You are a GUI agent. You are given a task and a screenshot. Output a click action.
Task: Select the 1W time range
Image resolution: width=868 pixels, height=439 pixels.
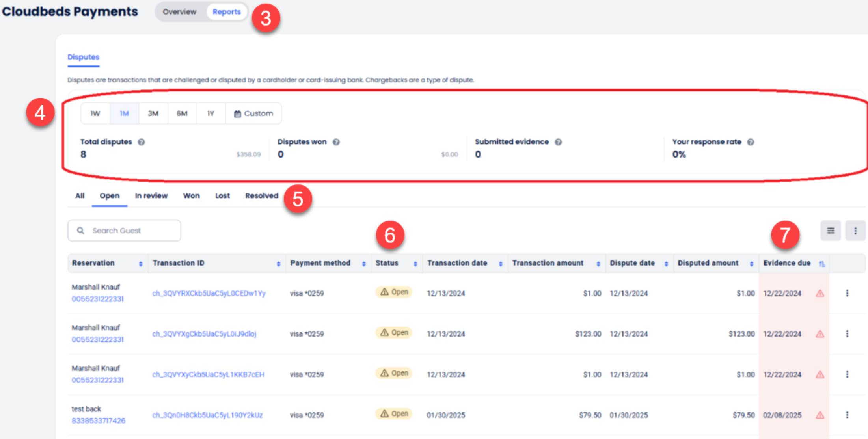(x=95, y=113)
